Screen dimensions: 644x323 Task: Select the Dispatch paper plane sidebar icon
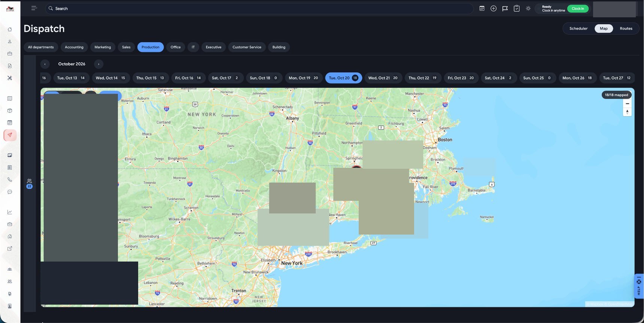click(x=10, y=135)
